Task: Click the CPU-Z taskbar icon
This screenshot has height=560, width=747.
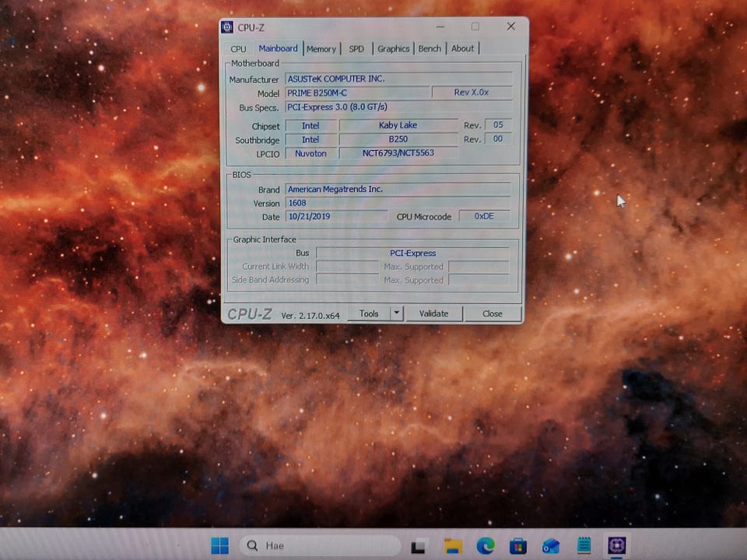Action: click(x=617, y=545)
